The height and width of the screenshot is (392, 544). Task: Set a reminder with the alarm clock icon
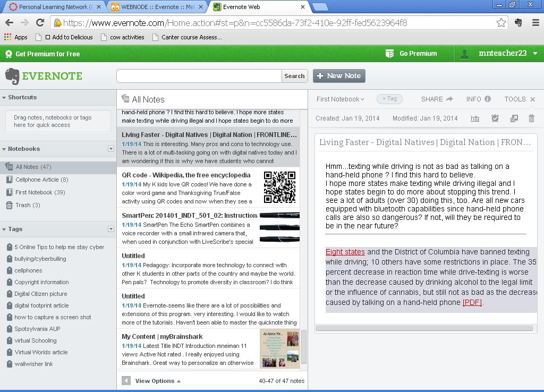pyautogui.click(x=495, y=118)
